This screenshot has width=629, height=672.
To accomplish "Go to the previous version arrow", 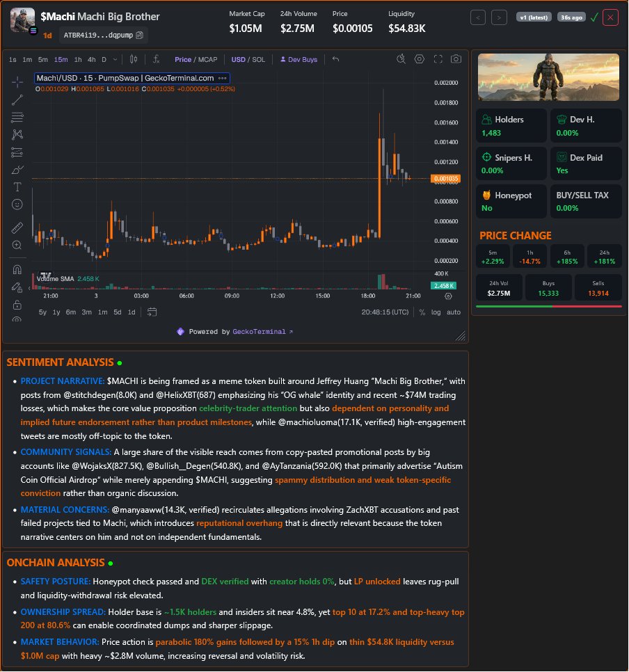I will tap(478, 17).
